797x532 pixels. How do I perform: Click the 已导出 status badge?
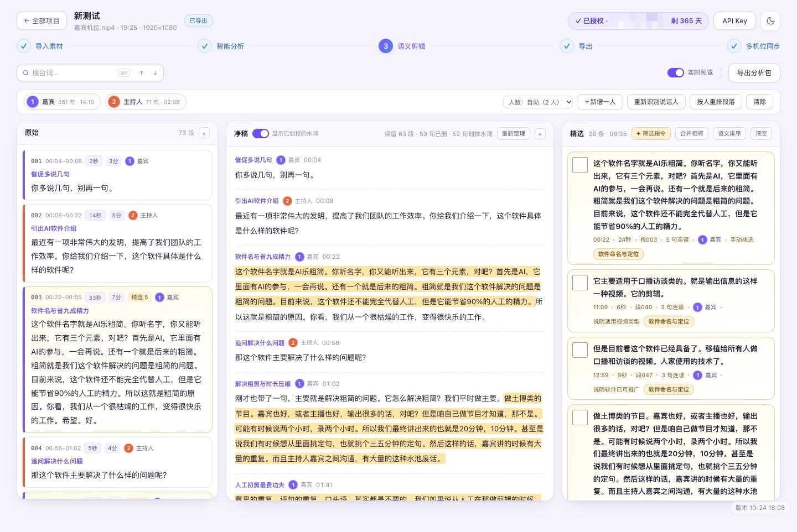pos(198,21)
